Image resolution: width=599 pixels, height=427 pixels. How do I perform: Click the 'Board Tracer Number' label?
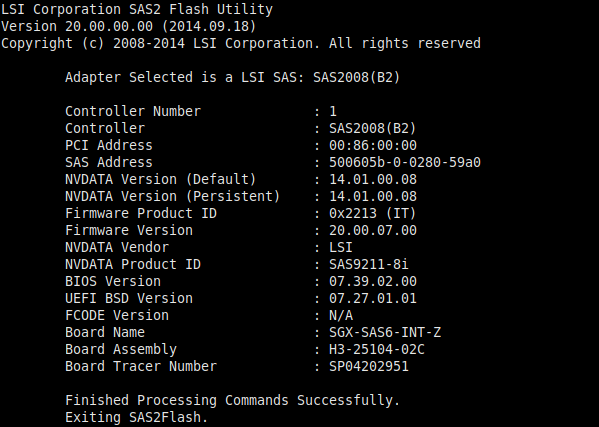tap(141, 366)
